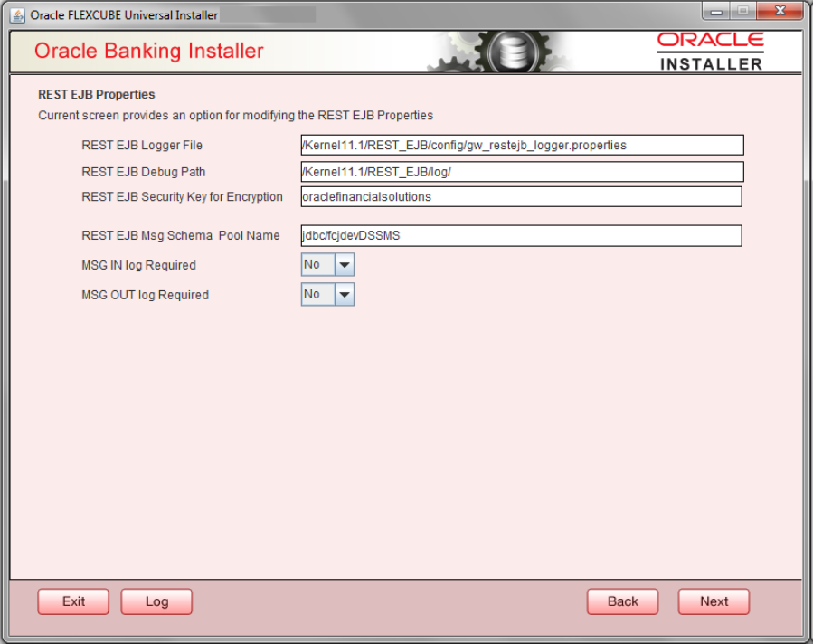Screen dimensions: 813x644
Task: Click the Java coffee cup icon in the title bar
Action: (x=16, y=14)
